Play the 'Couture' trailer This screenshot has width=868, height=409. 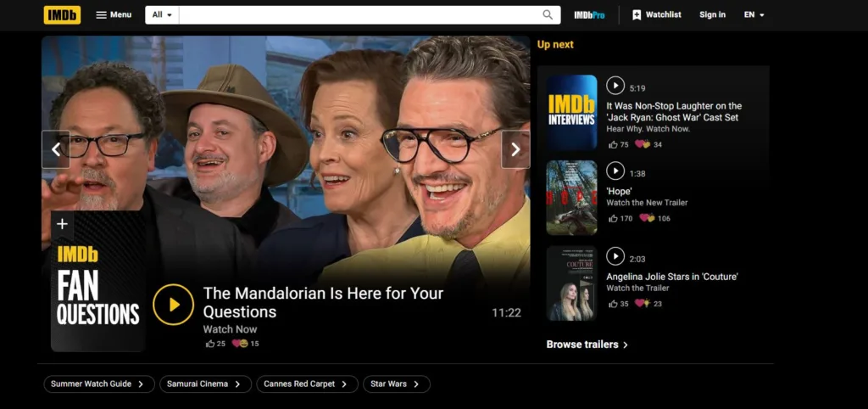pyautogui.click(x=615, y=256)
